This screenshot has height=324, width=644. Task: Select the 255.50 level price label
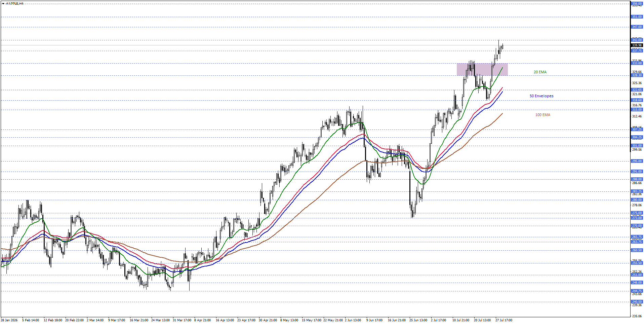coord(637,263)
